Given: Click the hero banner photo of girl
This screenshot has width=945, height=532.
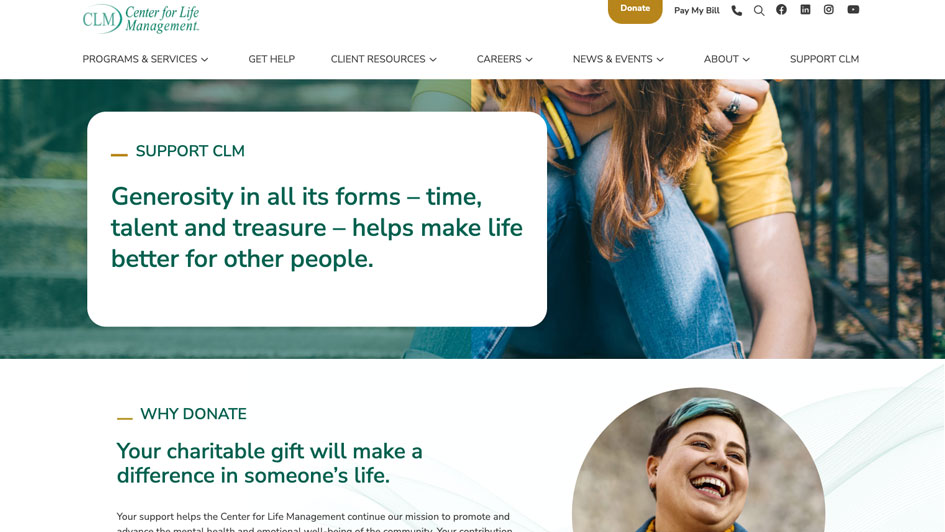Looking at the screenshot, I should point(705,219).
